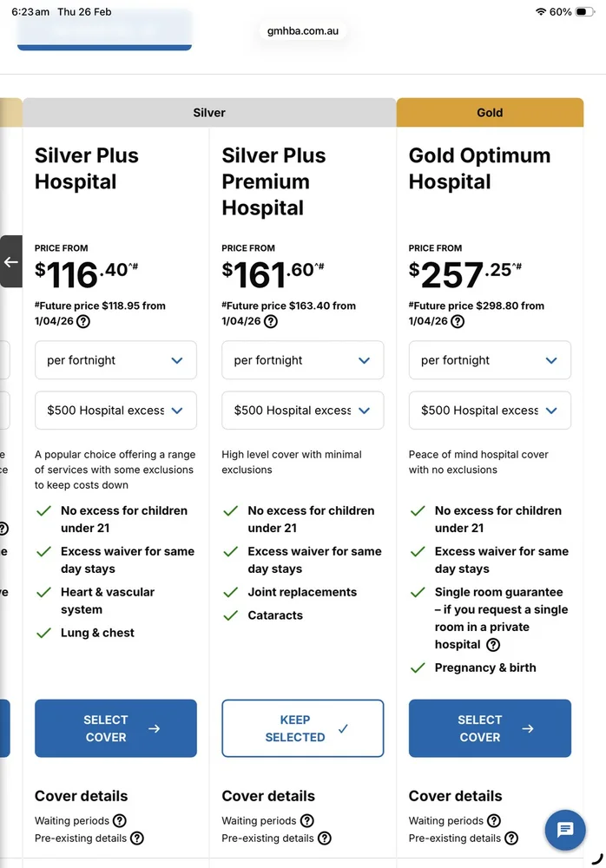Select cover for Gold Optimum Hospital
The height and width of the screenshot is (868, 606).
click(490, 728)
